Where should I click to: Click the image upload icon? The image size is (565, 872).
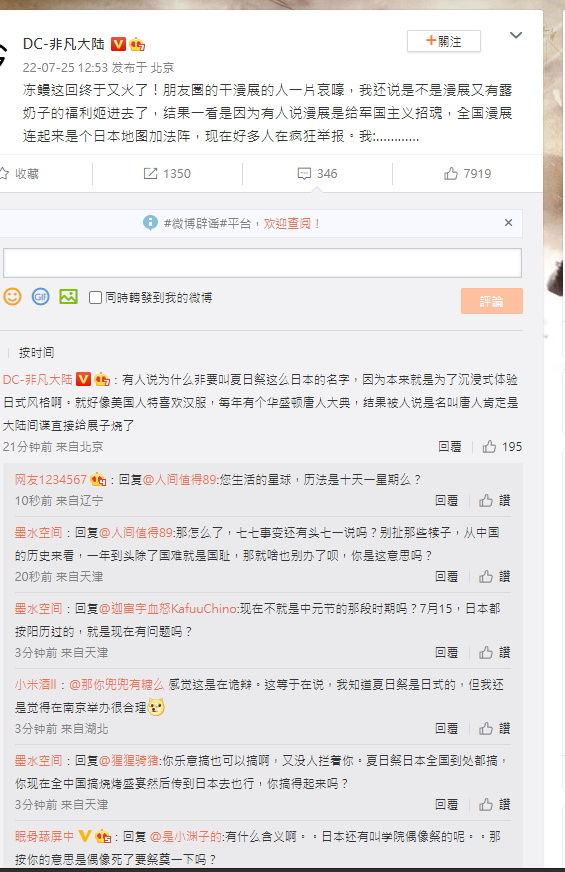pos(68,296)
